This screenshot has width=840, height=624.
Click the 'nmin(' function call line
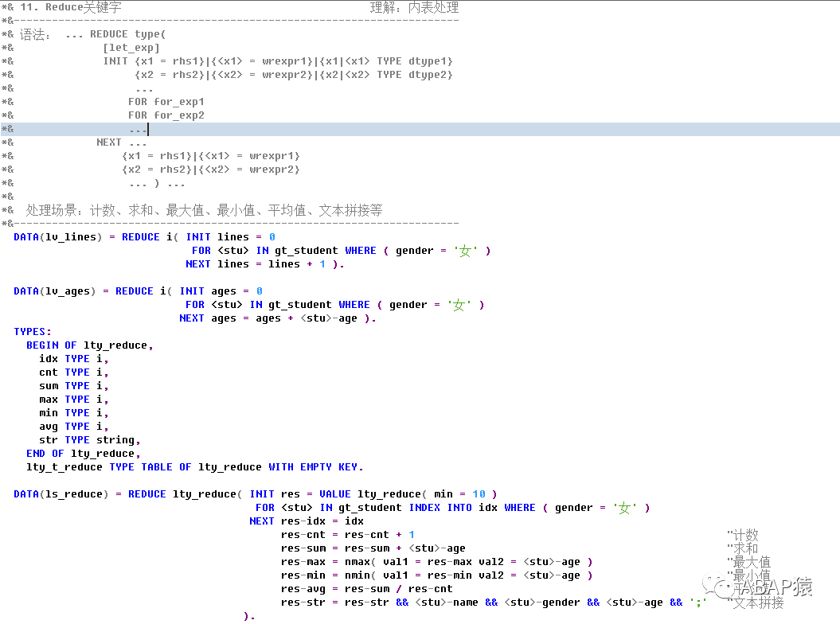pyautogui.click(x=436, y=575)
